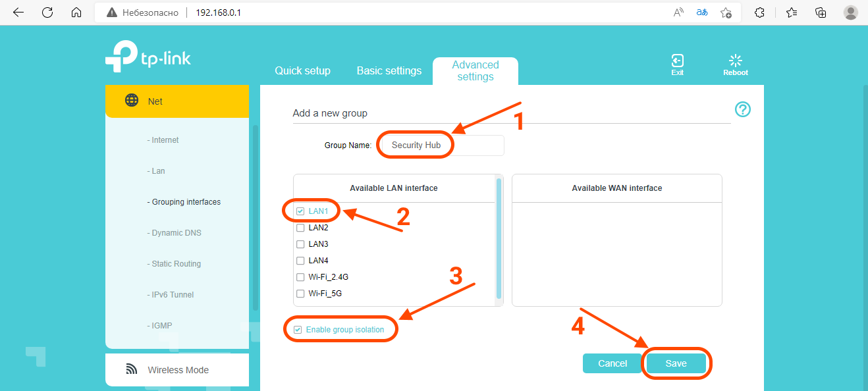Click the browser back arrow
The height and width of the screenshot is (391, 868).
click(x=18, y=13)
